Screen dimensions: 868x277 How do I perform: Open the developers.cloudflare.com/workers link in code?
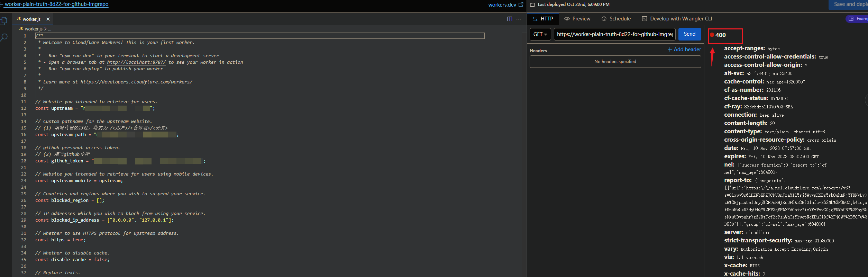pyautogui.click(x=136, y=82)
